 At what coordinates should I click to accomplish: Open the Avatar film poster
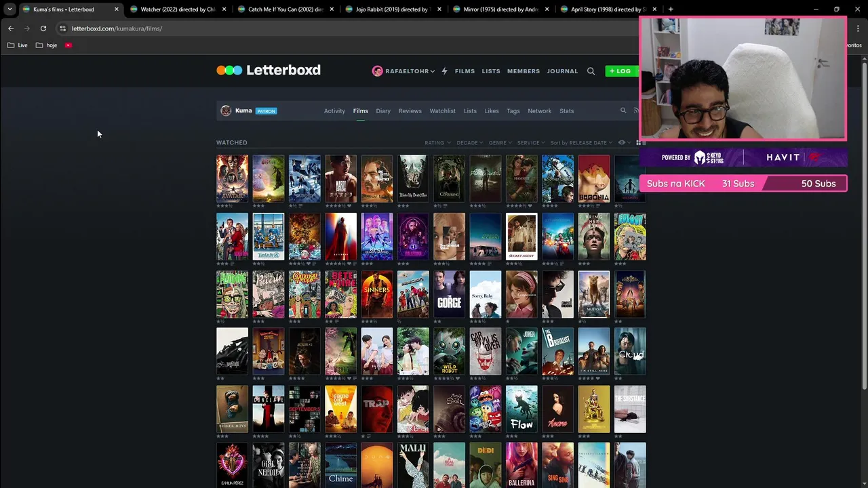tap(232, 179)
